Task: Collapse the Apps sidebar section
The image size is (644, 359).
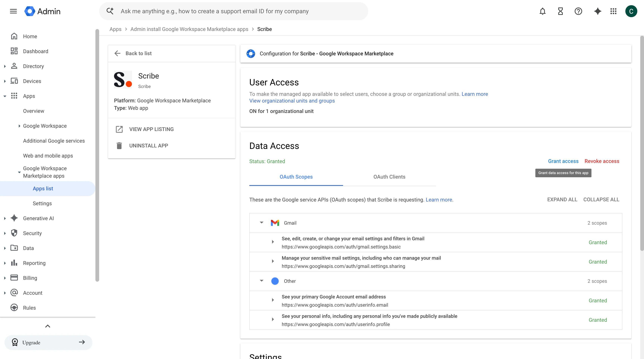Action: click(5, 96)
